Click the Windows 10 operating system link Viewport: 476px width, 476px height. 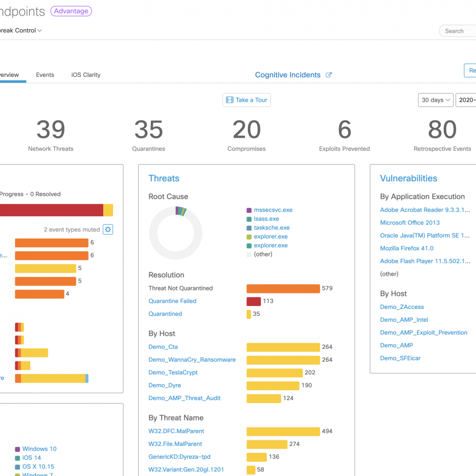pyautogui.click(x=40, y=449)
